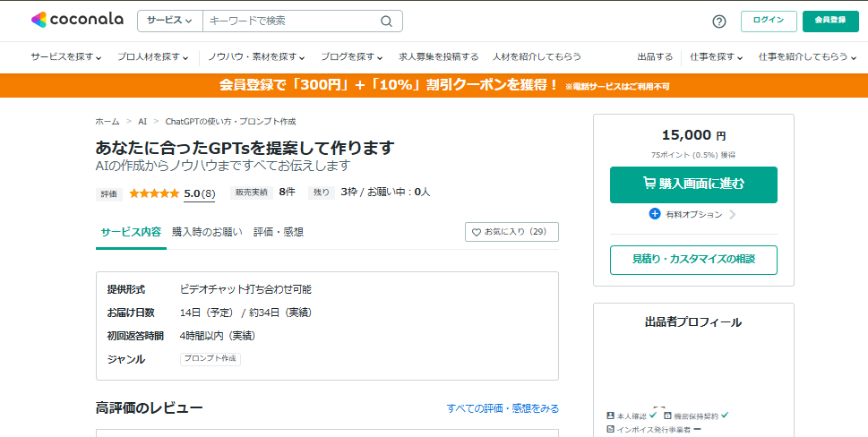Click the orange coupon registration banner
Viewport: 868px width, 437px height.
434,86
